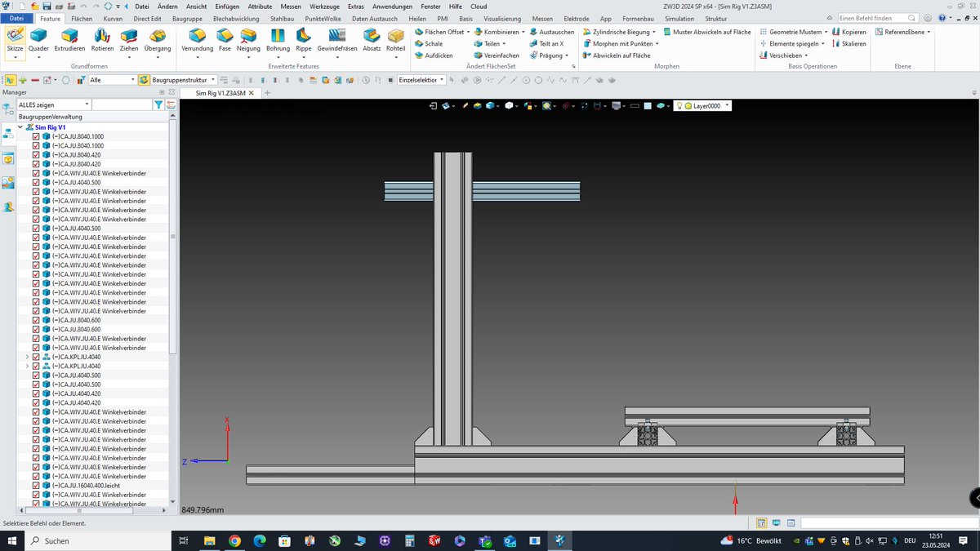Toggle checkbox for first CA.JU.8040.420
This screenshot has width=980, height=551.
click(x=36, y=154)
